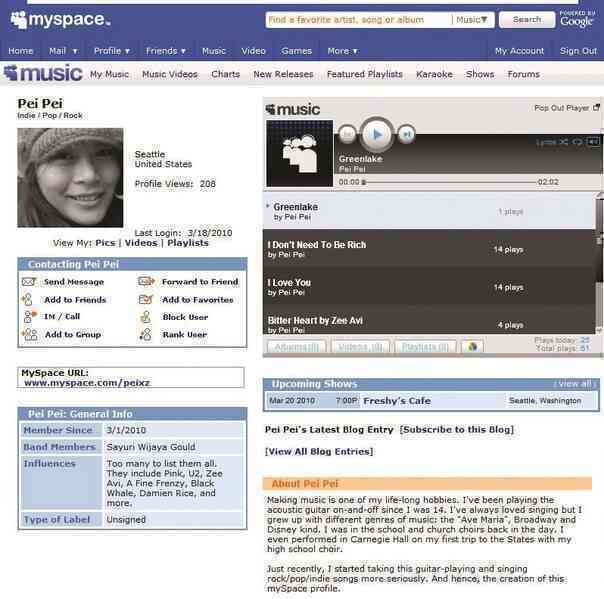Click the artist, song or album search field
Screen dimensions: 604x599
(x=358, y=20)
